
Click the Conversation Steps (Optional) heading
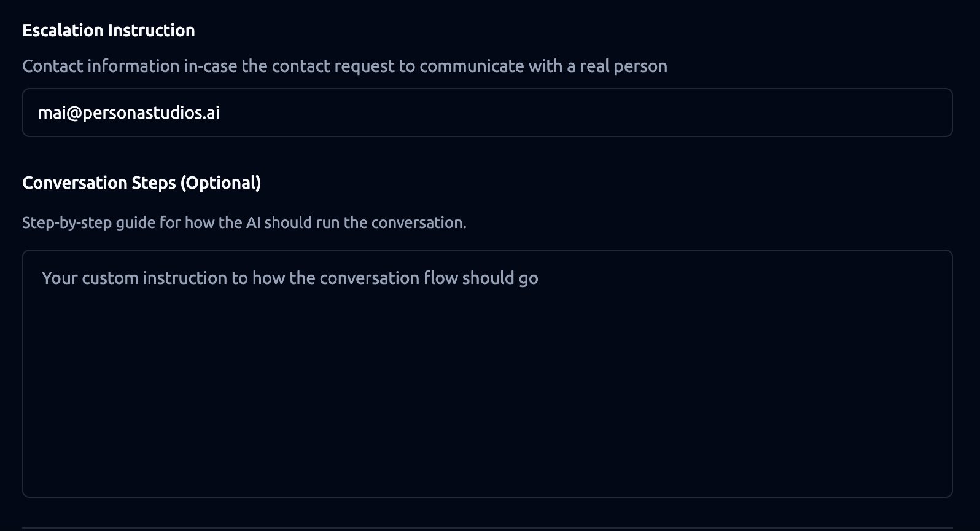pyautogui.click(x=141, y=183)
